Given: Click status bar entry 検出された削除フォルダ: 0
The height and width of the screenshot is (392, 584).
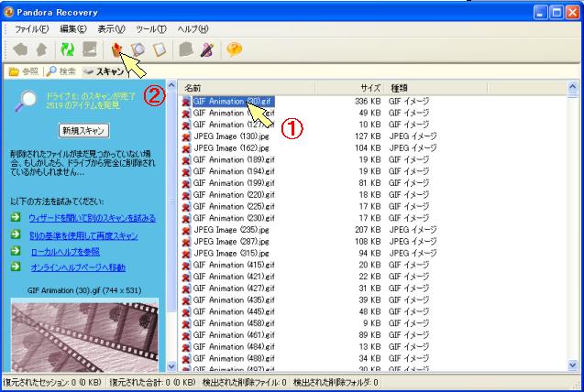Looking at the screenshot, I should coord(336,382).
